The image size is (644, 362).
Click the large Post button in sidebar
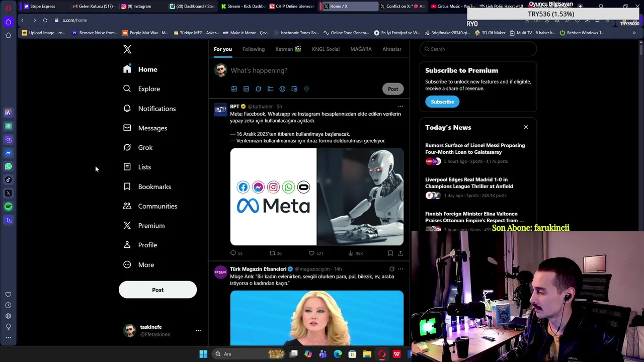(157, 290)
